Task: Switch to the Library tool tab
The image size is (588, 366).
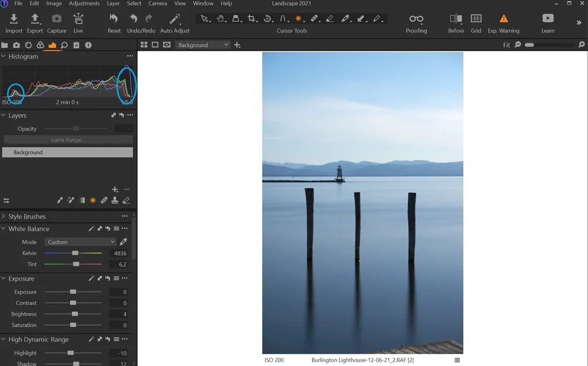Action: (x=4, y=45)
